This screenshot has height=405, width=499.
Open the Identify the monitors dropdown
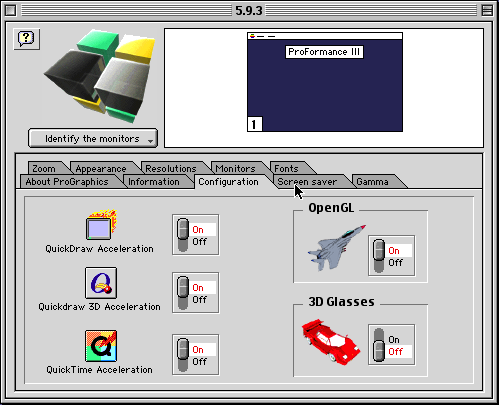pyautogui.click(x=93, y=138)
